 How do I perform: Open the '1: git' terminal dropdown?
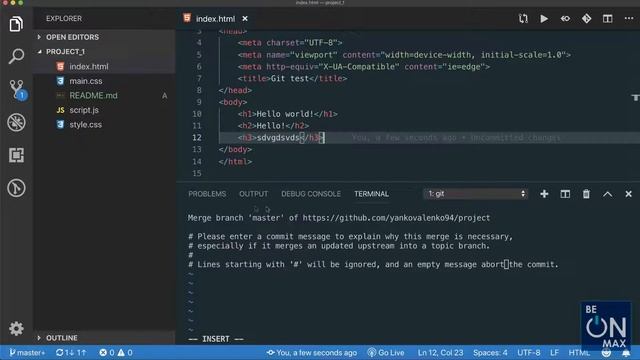coord(476,194)
